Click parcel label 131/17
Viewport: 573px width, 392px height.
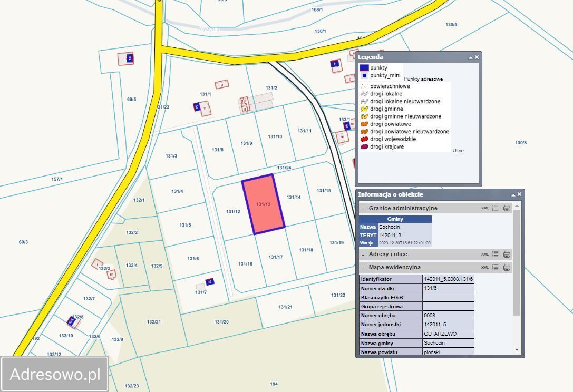[x=276, y=257]
